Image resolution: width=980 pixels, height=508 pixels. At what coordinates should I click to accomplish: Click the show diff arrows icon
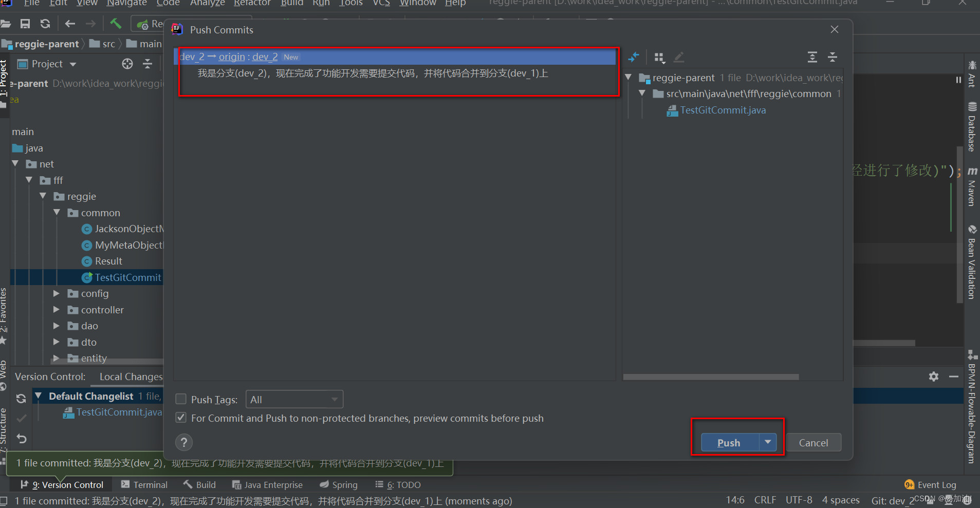tap(634, 57)
